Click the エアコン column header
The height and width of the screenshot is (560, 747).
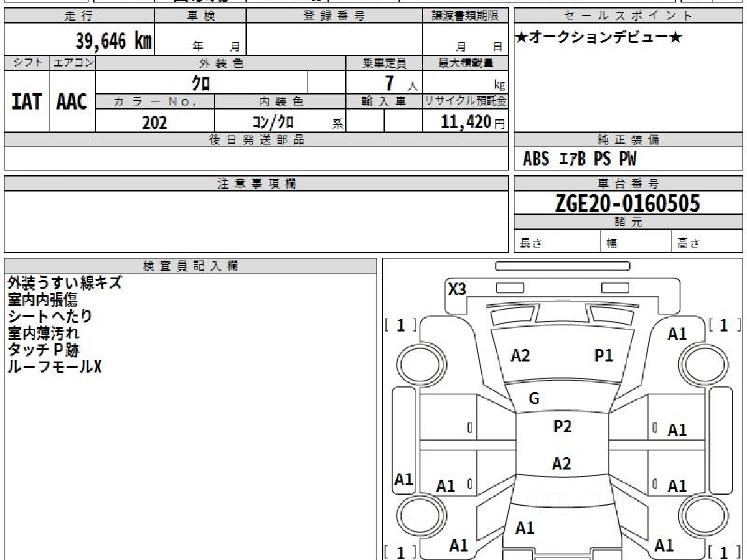pos(73,63)
